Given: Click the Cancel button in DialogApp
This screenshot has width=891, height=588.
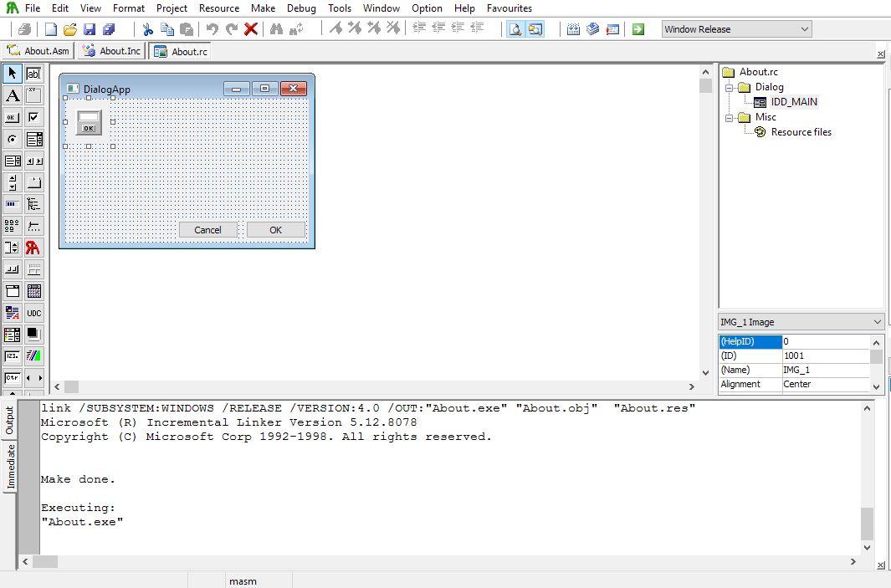Looking at the screenshot, I should pos(207,230).
